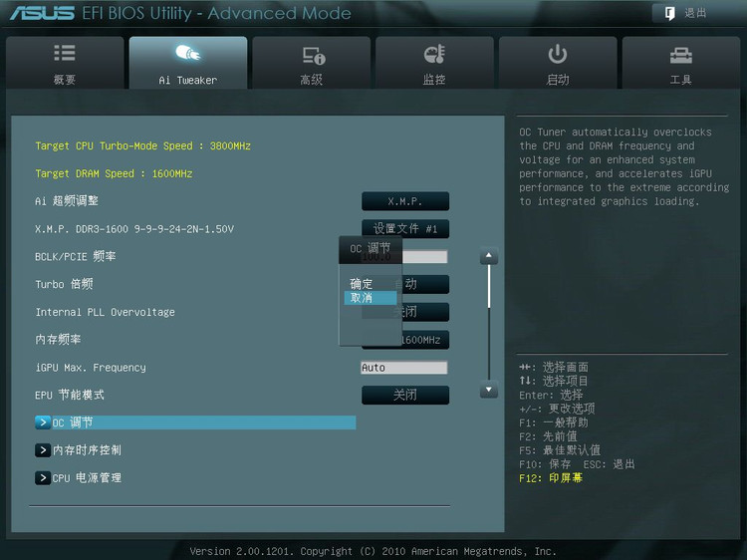Click the 概要 list icon tab
Image resolution: width=747 pixels, height=560 pixels.
[65, 55]
